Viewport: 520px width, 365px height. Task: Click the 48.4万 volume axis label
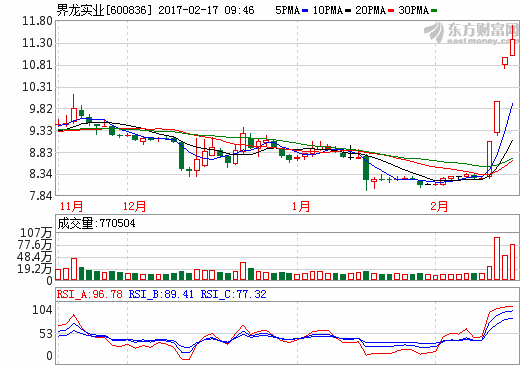[x=35, y=257]
